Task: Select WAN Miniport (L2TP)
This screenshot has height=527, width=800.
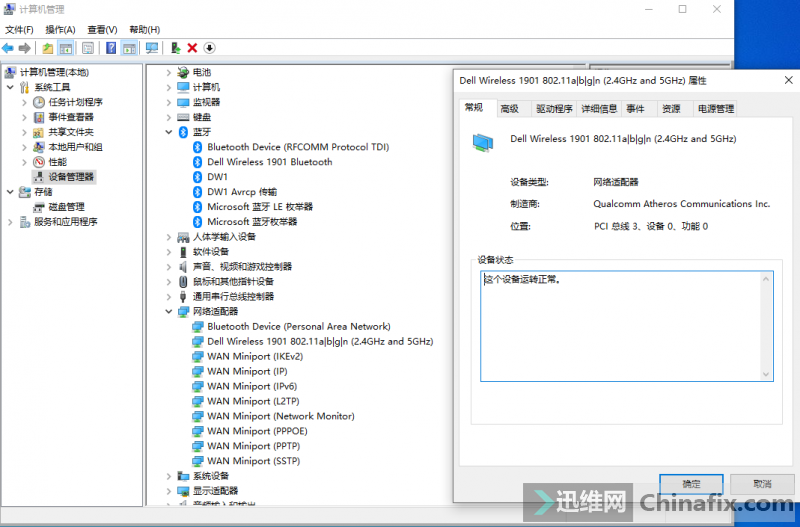Action: pyautogui.click(x=253, y=401)
